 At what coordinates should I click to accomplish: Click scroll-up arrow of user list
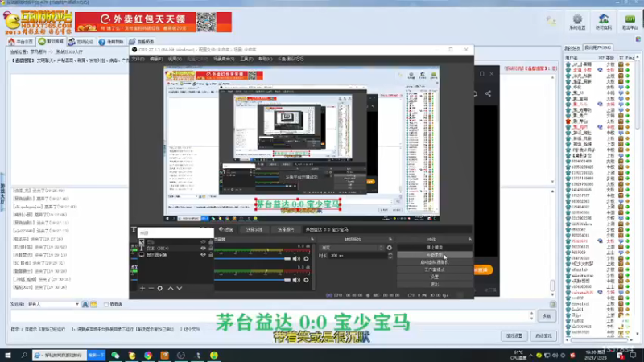638,57
